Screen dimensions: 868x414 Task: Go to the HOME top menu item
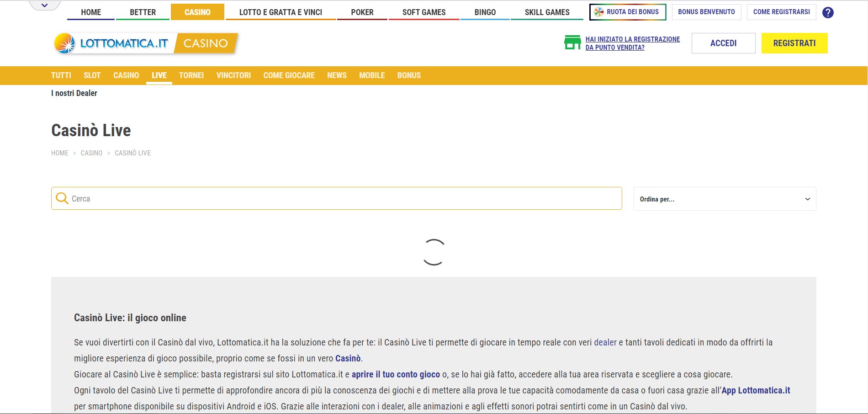(x=91, y=12)
